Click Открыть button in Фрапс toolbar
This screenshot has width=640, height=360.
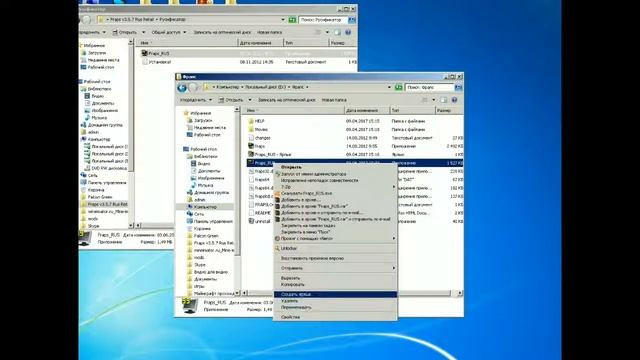tap(231, 100)
